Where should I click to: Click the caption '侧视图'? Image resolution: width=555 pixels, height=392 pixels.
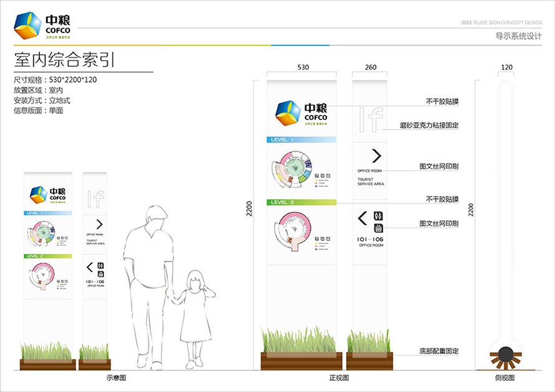coord(505,378)
